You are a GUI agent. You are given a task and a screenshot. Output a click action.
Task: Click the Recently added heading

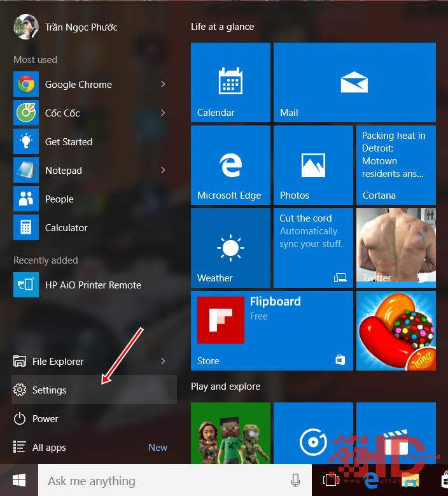46,260
